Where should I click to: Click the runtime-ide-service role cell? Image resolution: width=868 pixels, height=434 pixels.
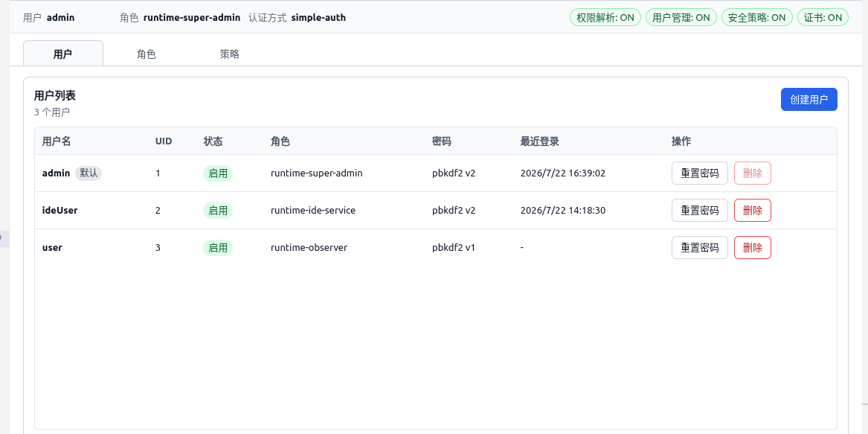pyautogui.click(x=313, y=211)
